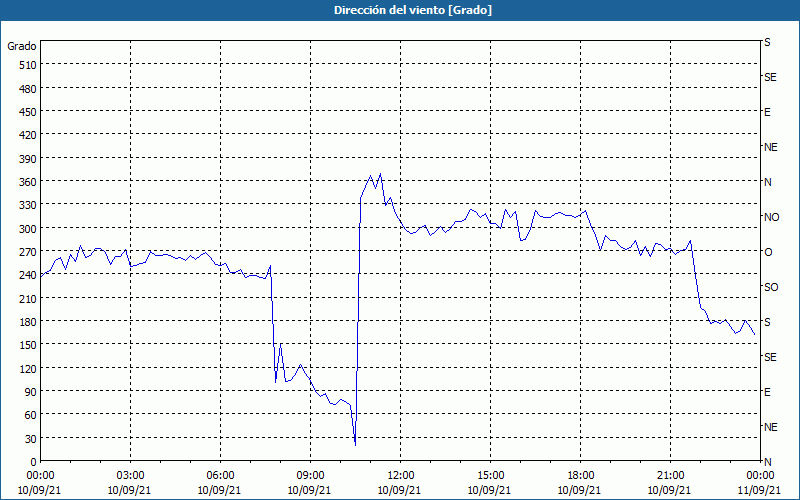Click the '10/09/21' date under 12:00

pos(399,490)
